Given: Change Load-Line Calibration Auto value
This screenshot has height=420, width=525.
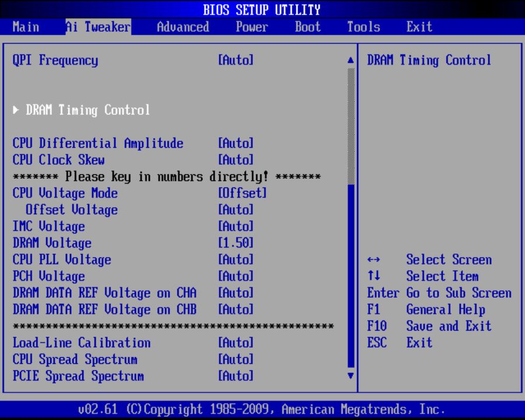Looking at the screenshot, I should tap(236, 342).
